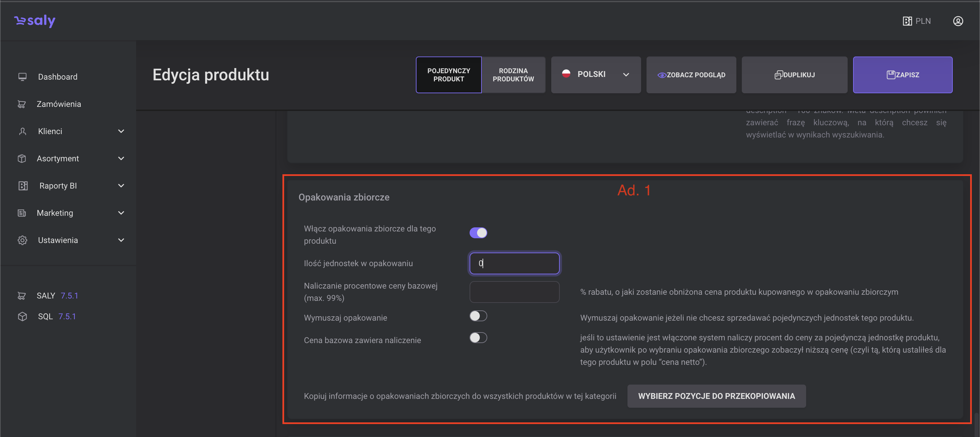Enable the Wymuszaj opakowanie toggle

(478, 316)
